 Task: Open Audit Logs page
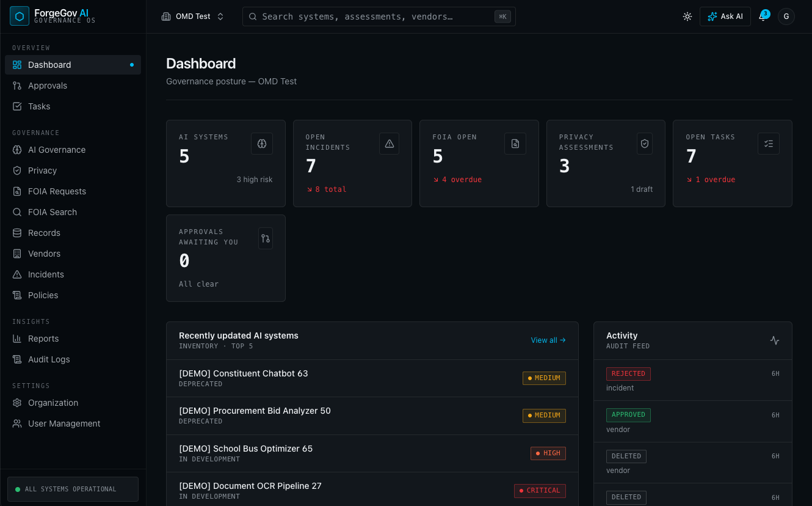click(x=73, y=359)
